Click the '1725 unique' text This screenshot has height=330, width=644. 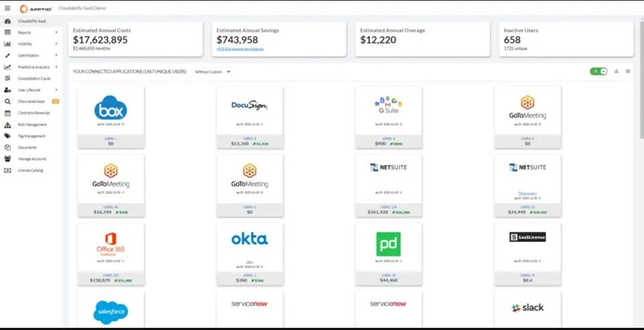tap(515, 48)
